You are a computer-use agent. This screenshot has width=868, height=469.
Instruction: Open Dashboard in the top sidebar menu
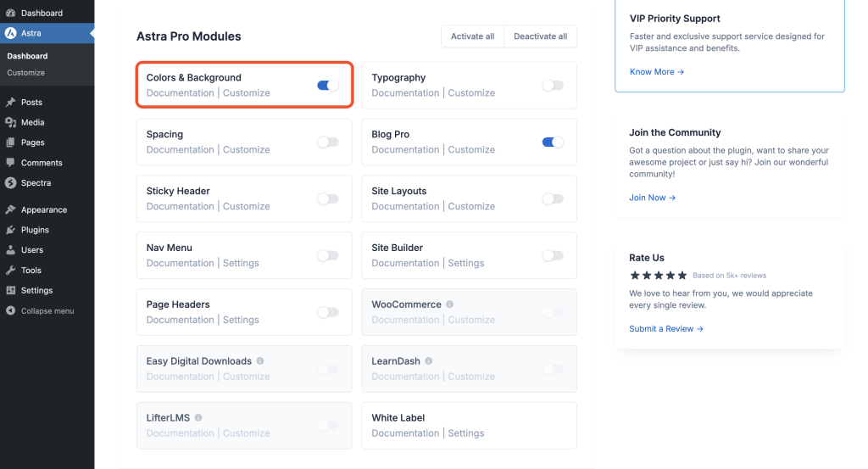(47, 13)
